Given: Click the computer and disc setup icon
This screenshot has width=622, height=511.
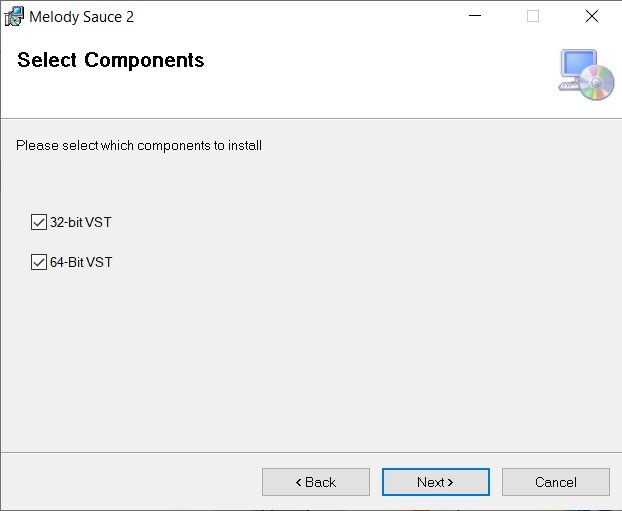Looking at the screenshot, I should (x=585, y=75).
